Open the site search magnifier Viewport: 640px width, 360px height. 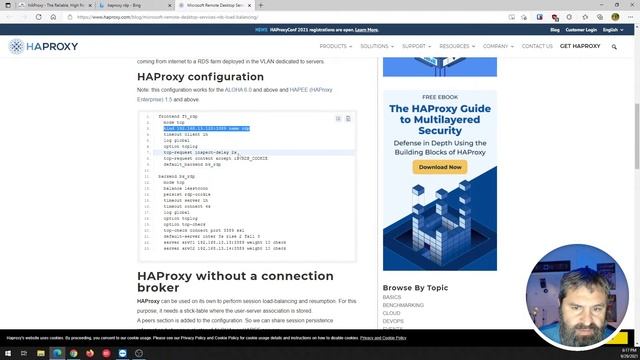pos(614,47)
